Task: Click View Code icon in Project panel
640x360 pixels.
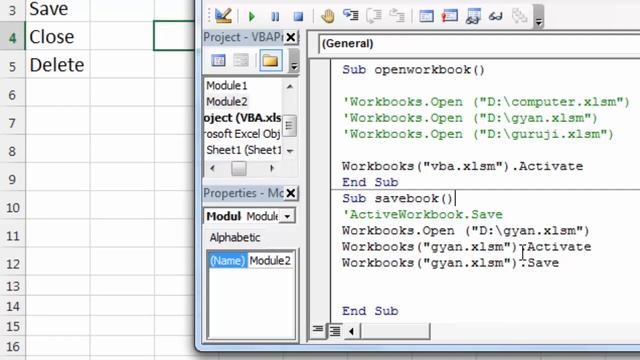Action: coord(218,61)
